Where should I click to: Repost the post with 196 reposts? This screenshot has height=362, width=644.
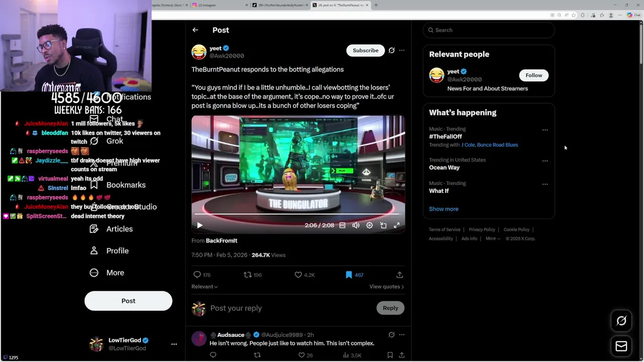tap(253, 275)
